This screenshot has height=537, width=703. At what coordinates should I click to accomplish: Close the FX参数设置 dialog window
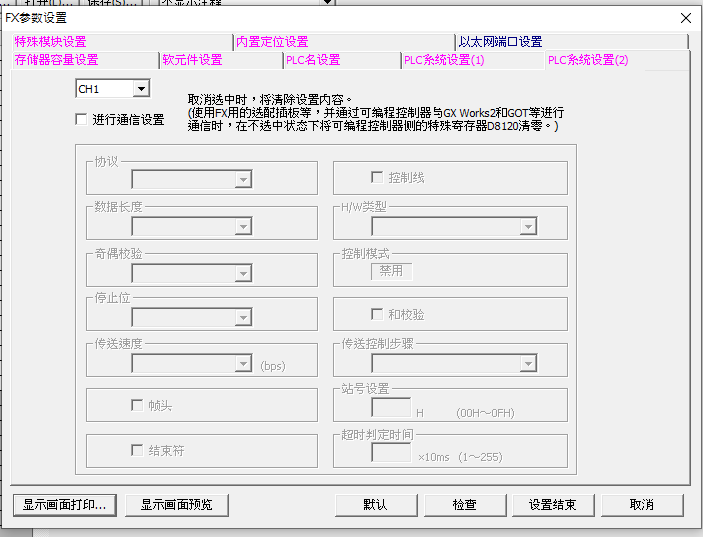(685, 18)
